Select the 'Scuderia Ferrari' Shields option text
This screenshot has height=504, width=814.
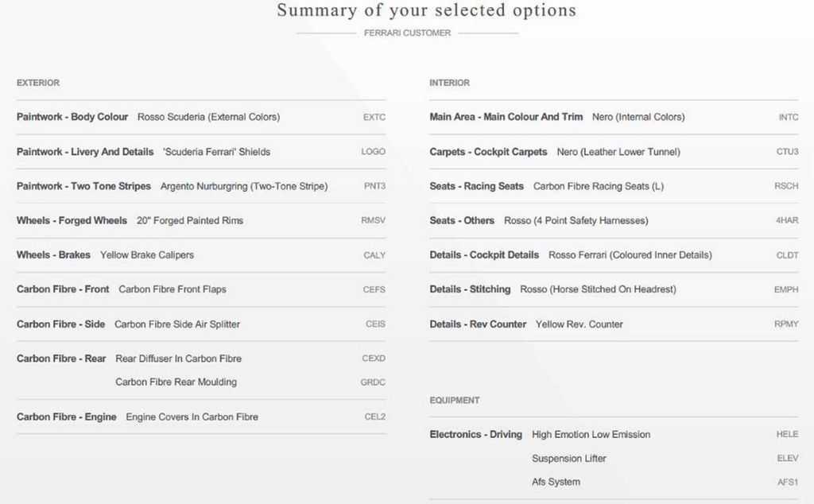(x=216, y=152)
